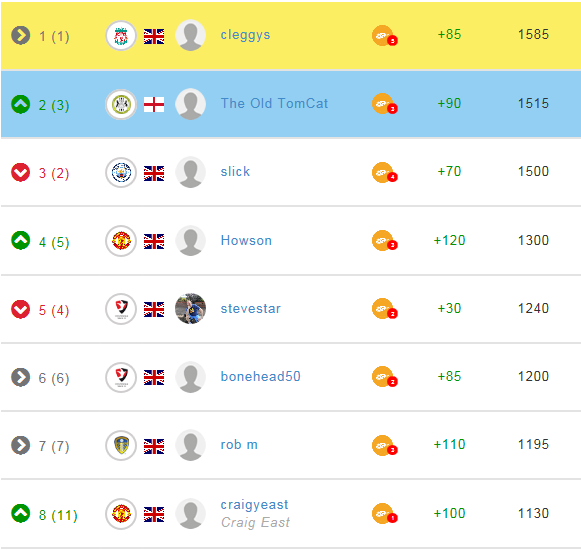The width and height of the screenshot is (581, 550).
Task: Open stevestar's profile photo thumbnail
Action: 190,309
